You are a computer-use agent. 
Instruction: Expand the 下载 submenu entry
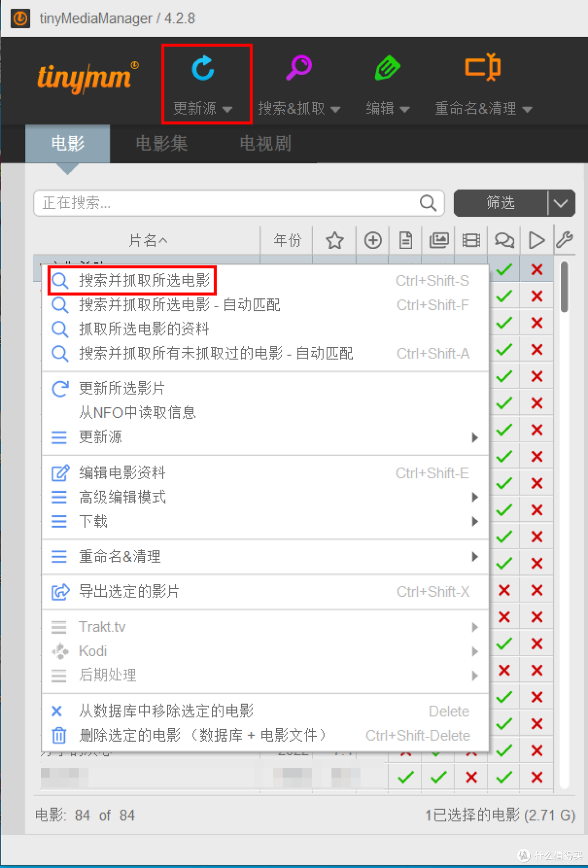pos(265,522)
